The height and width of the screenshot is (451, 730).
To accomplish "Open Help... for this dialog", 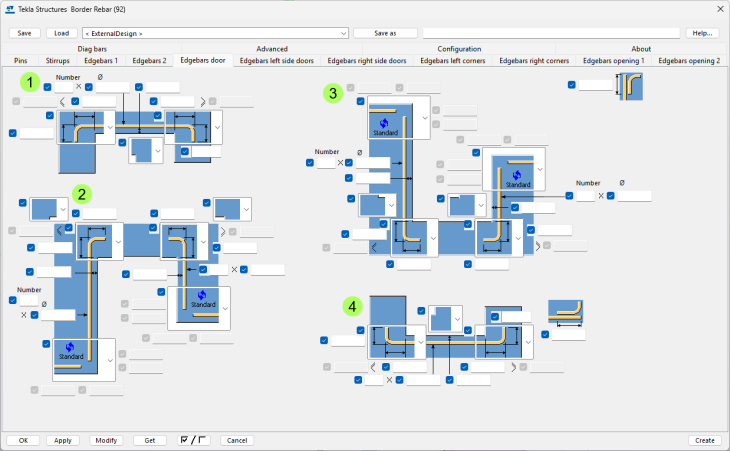I will [702, 33].
